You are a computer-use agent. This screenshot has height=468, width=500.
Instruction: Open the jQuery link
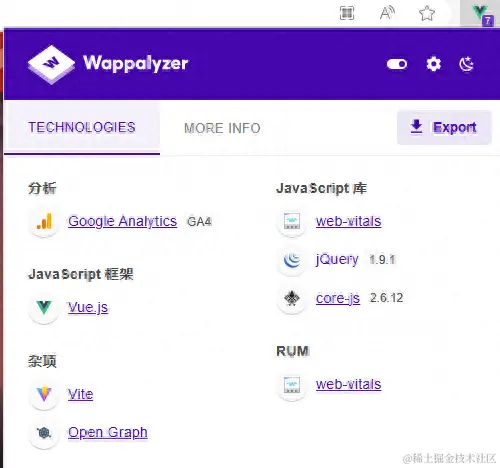click(337, 259)
